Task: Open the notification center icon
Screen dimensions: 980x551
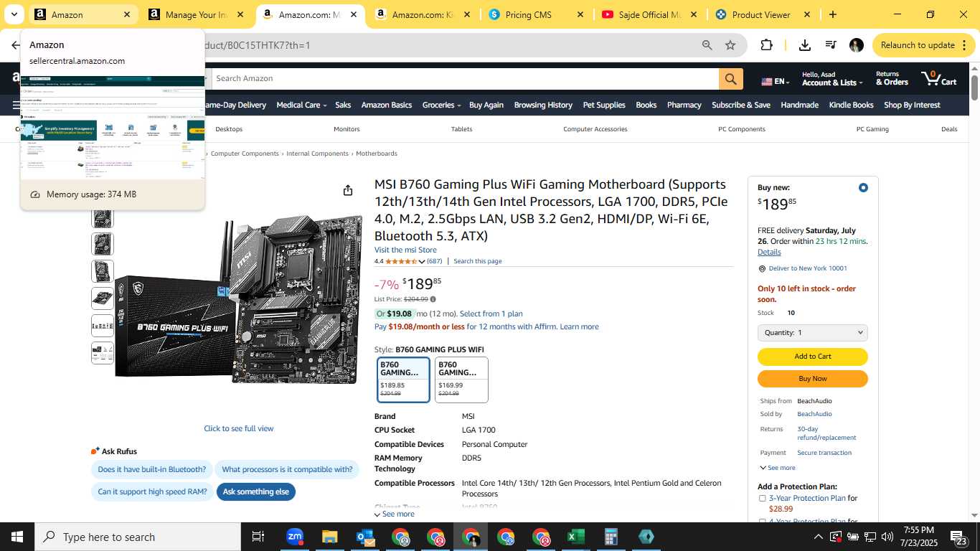Action: pyautogui.click(x=959, y=537)
